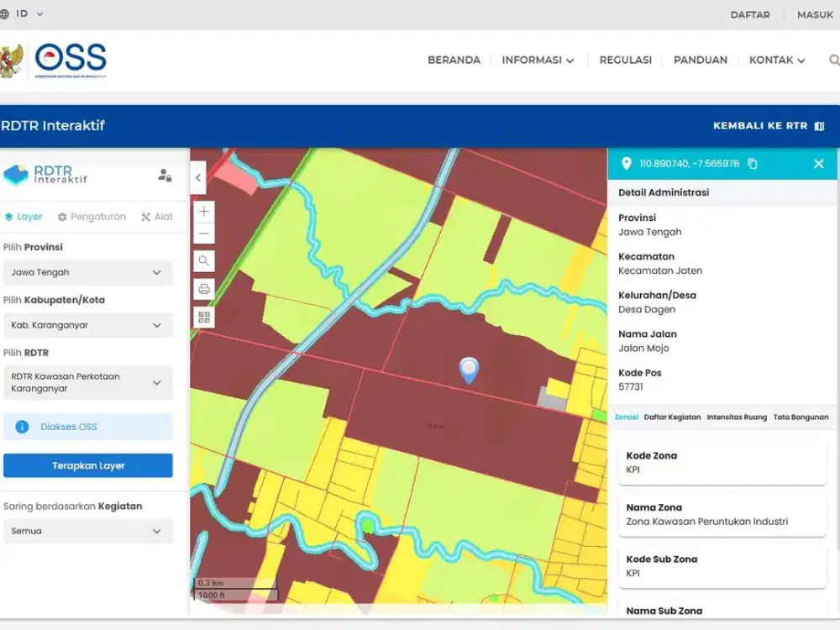Open the Semua dropdown under Saring berdasarkan Kegiatan
The image size is (840, 630).
(x=87, y=531)
